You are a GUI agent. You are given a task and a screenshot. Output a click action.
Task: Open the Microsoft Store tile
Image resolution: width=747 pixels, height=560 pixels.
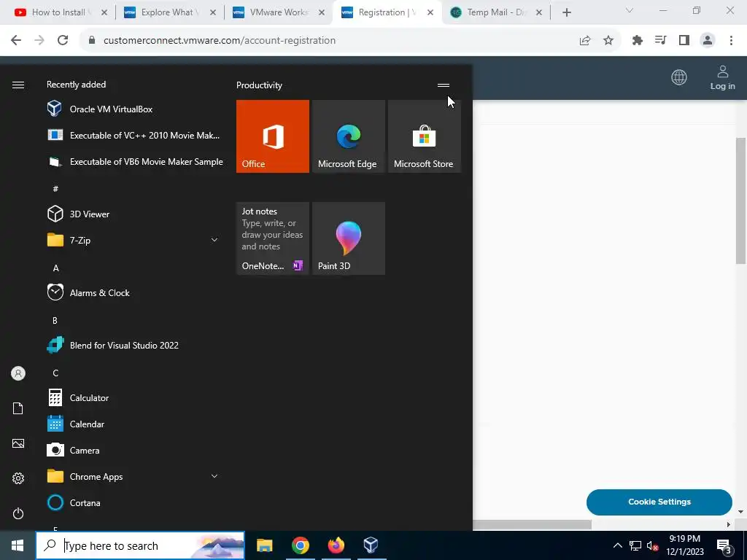tap(425, 136)
